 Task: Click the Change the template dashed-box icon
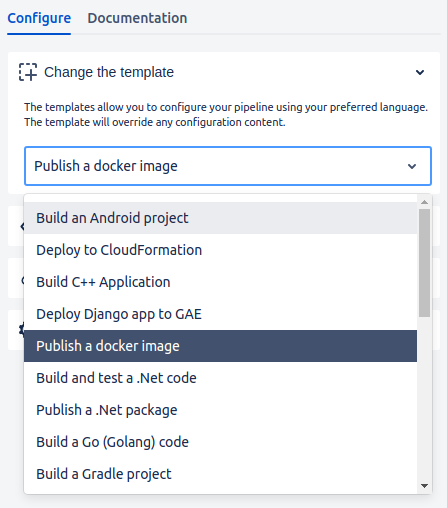pyautogui.click(x=28, y=72)
